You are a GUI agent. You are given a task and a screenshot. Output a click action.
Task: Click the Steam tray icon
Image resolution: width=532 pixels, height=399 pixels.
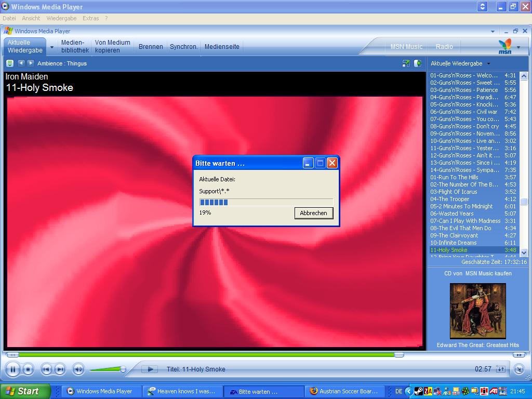coord(419,392)
